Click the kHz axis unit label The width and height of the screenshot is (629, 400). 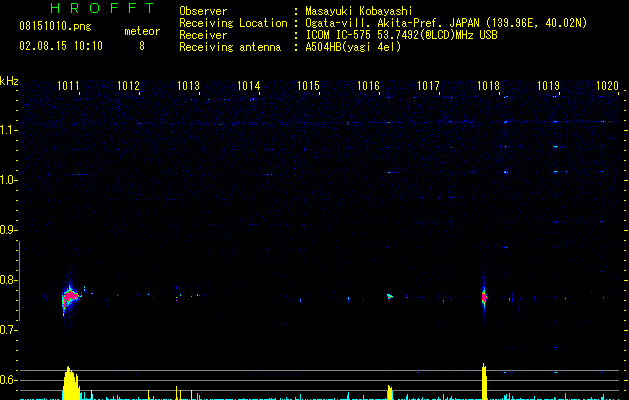tap(9, 81)
